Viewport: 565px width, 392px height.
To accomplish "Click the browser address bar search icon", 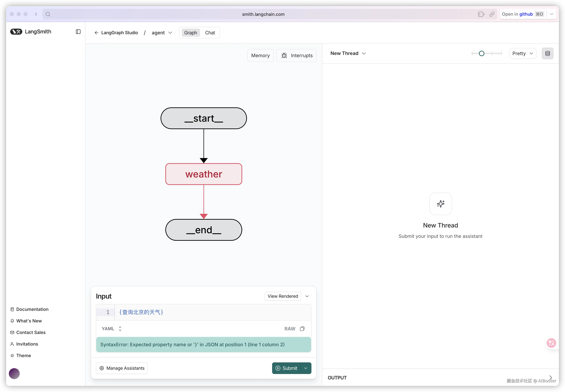I will [48, 14].
